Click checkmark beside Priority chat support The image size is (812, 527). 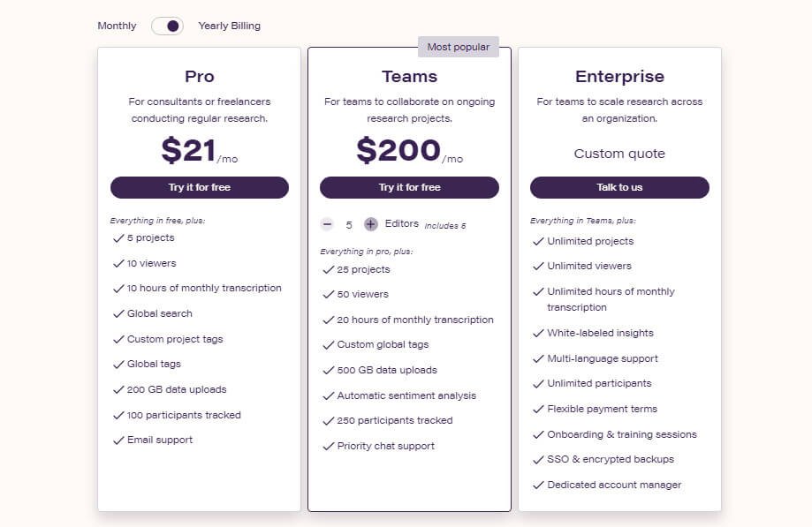pos(329,447)
